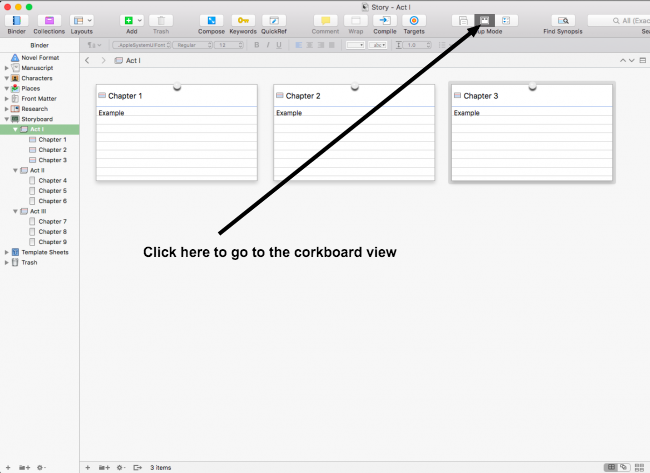Toggle bold formatting
The width and height of the screenshot is (650, 473).
pyautogui.click(x=257, y=45)
